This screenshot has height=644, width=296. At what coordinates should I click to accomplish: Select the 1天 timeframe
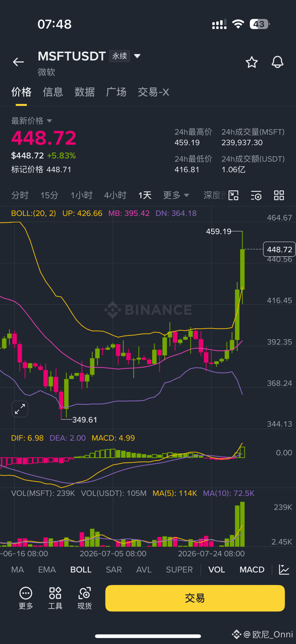(145, 195)
